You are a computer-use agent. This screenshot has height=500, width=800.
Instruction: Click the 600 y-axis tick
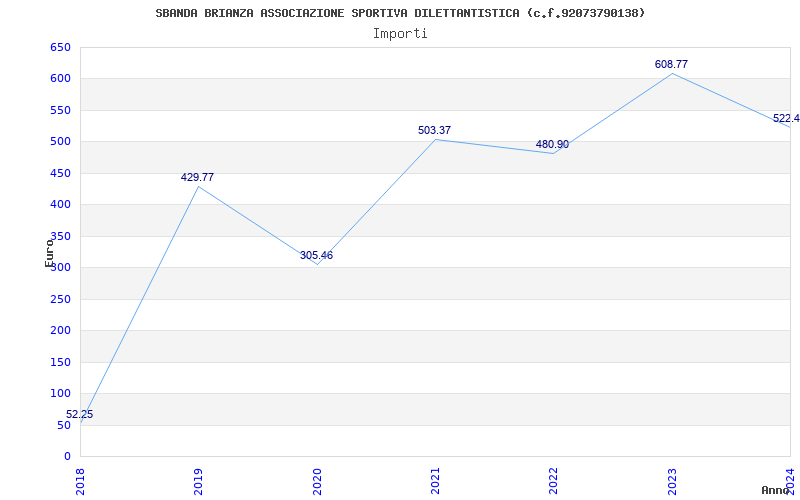[x=60, y=79]
